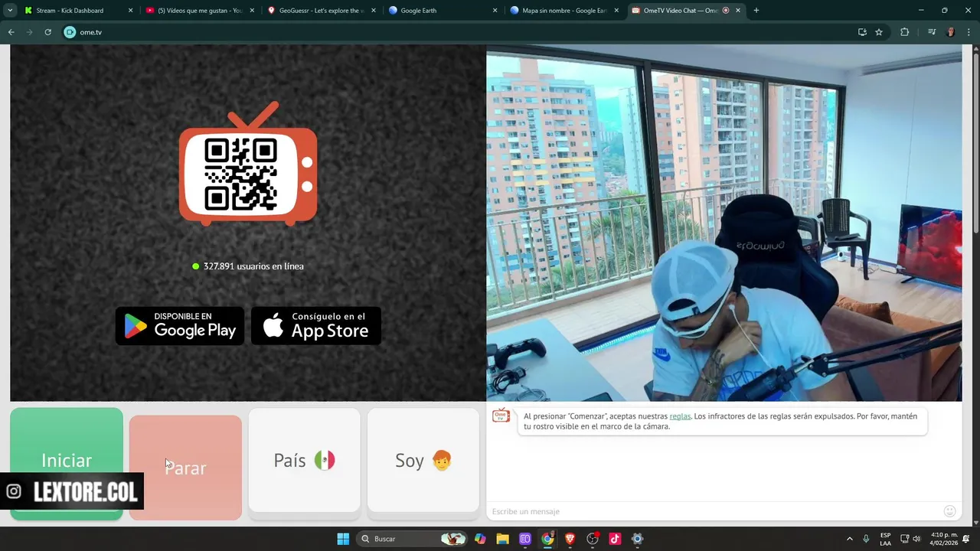This screenshot has width=980, height=551.
Task: Open Brave browser from the taskbar
Action: (570, 539)
